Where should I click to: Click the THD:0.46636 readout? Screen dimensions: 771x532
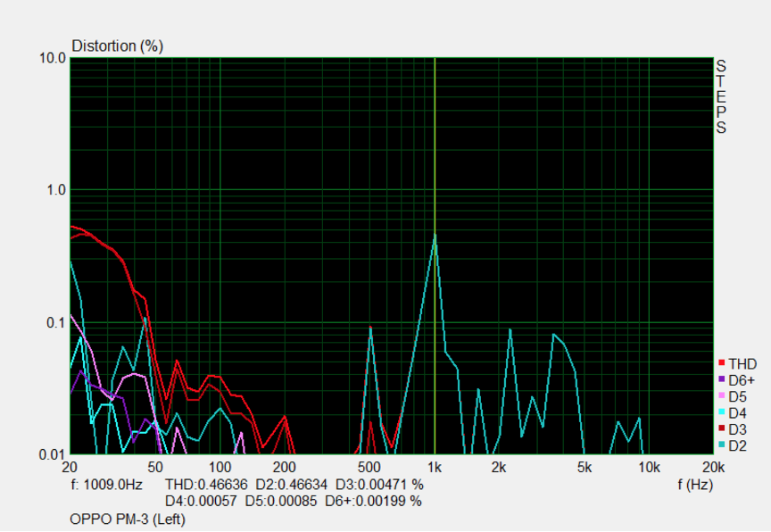[206, 485]
